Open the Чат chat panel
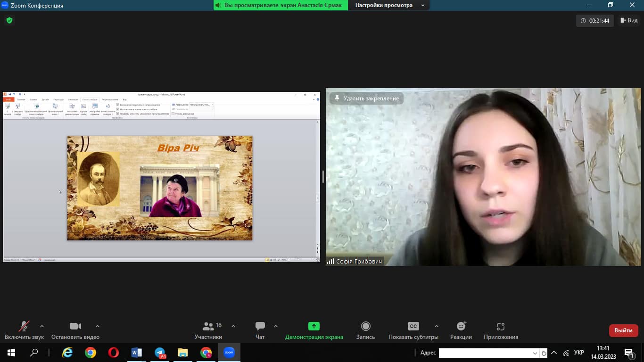Screen dimensions: 644x362 click(x=260, y=330)
